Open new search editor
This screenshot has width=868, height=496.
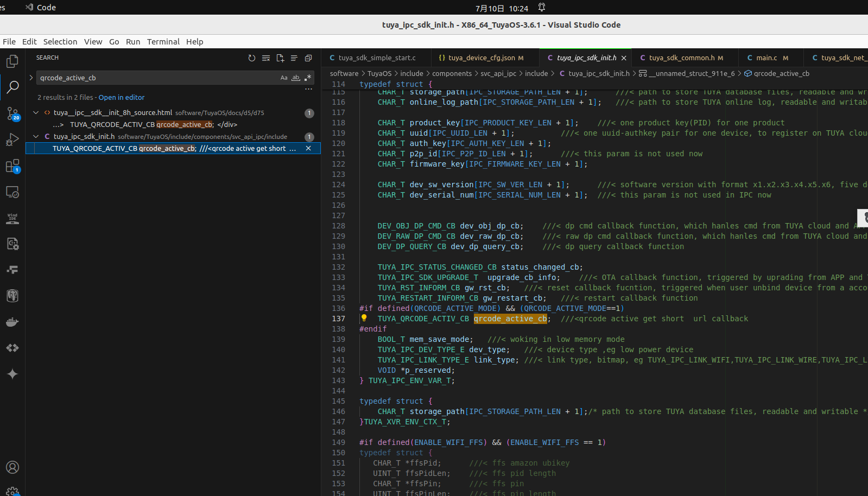pos(280,58)
